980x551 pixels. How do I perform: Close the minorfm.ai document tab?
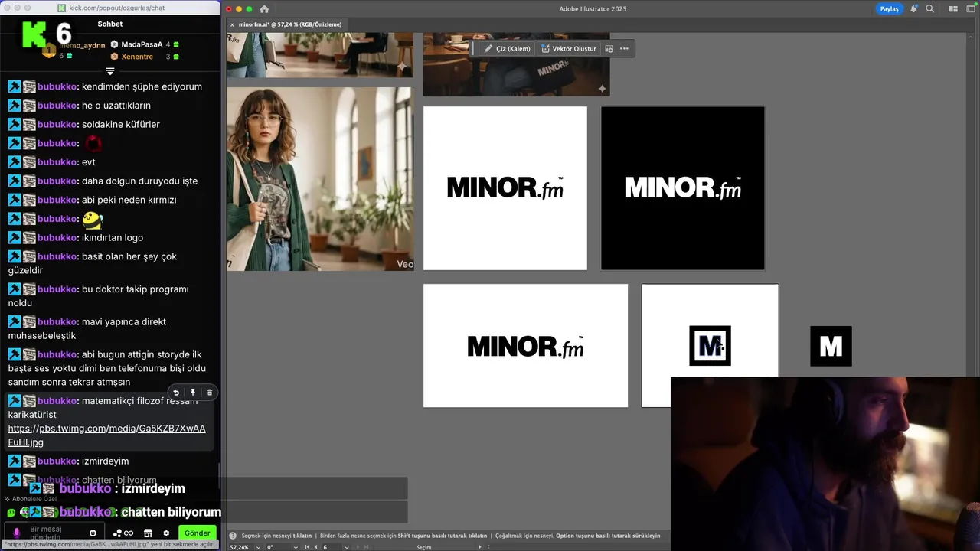tap(233, 24)
